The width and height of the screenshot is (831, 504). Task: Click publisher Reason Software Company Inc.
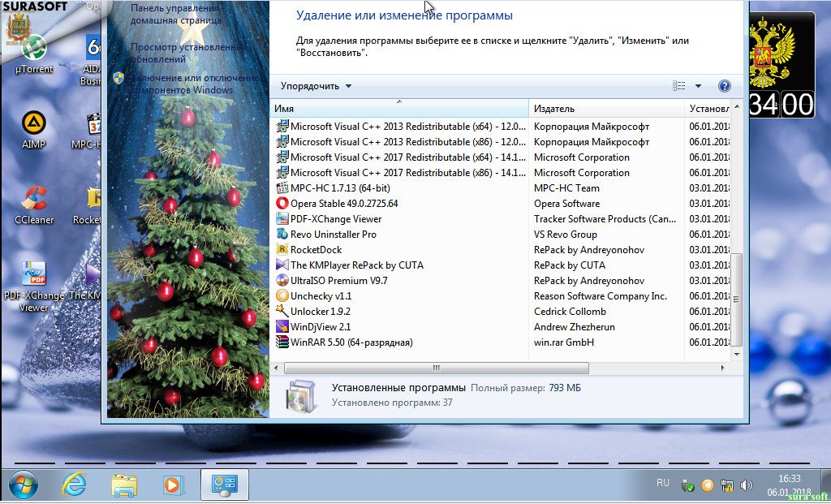(x=600, y=296)
